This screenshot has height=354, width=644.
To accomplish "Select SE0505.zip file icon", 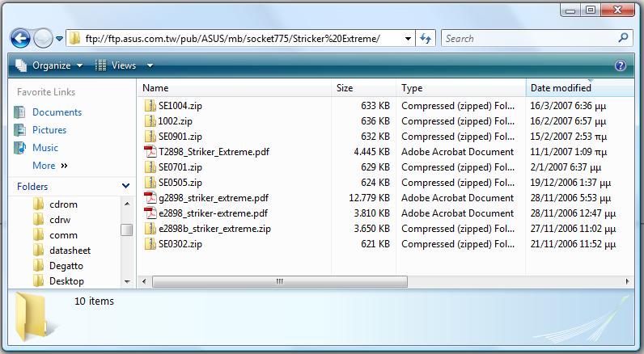I will pos(150,183).
